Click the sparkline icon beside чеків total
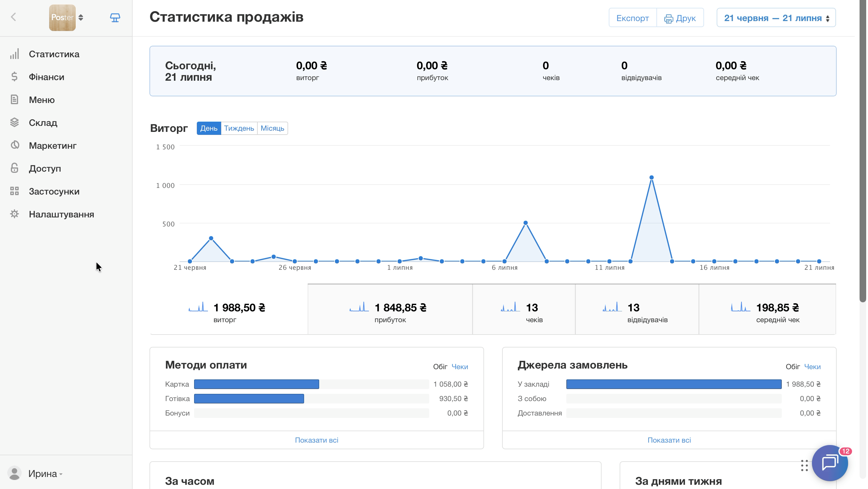868x489 pixels. coord(511,307)
